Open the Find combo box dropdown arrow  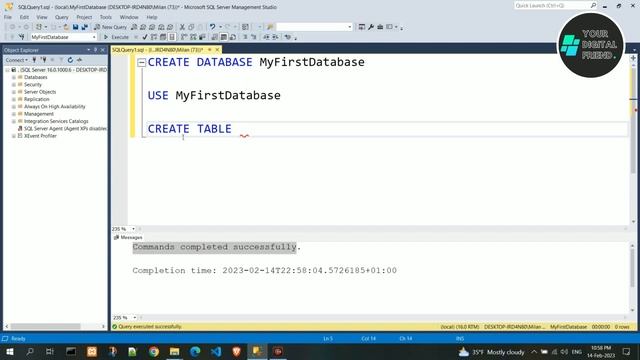pos(349,27)
